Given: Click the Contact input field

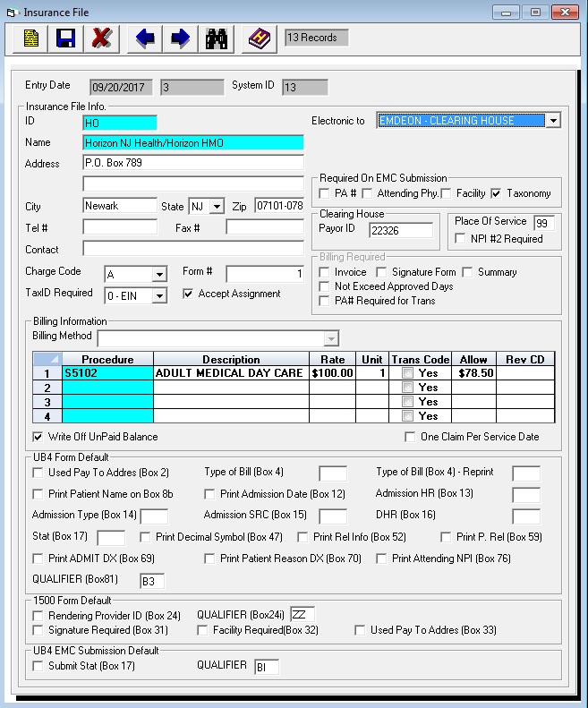Looking at the screenshot, I should tap(193, 248).
